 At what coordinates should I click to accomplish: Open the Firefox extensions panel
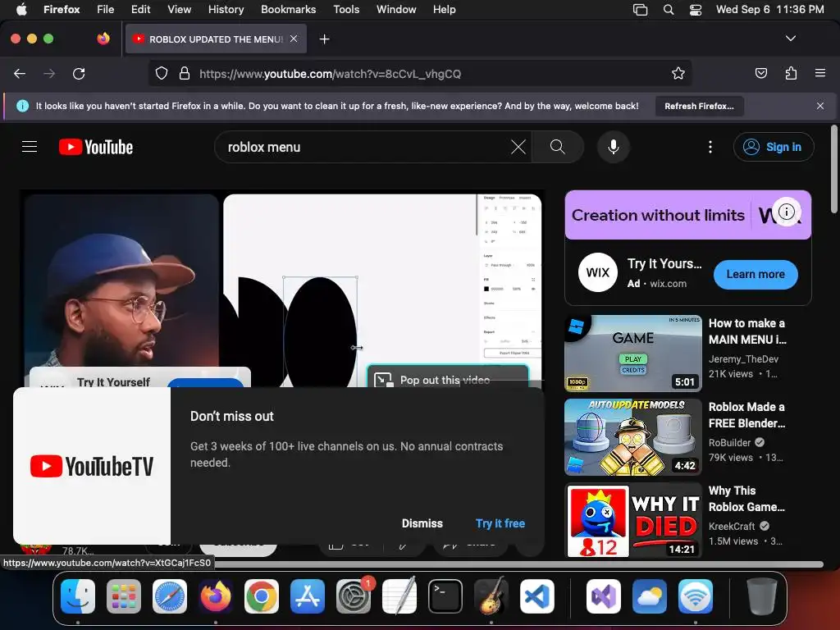click(791, 73)
